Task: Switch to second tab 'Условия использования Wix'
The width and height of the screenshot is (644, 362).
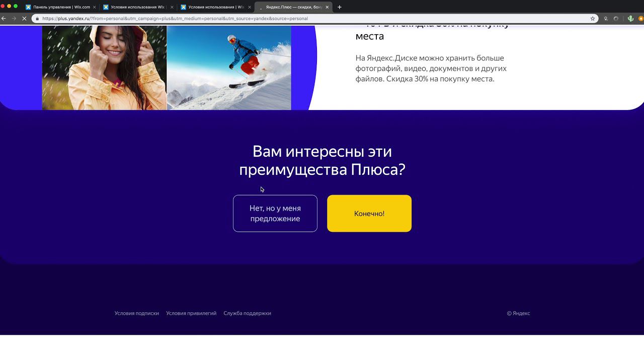Action: coord(138,7)
